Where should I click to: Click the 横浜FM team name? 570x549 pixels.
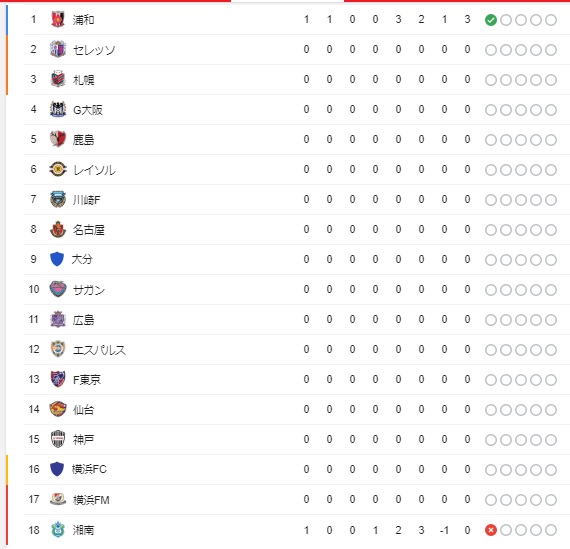(x=91, y=500)
